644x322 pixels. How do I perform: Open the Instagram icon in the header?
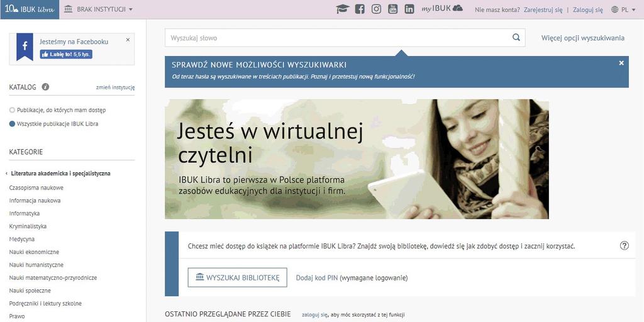click(376, 9)
